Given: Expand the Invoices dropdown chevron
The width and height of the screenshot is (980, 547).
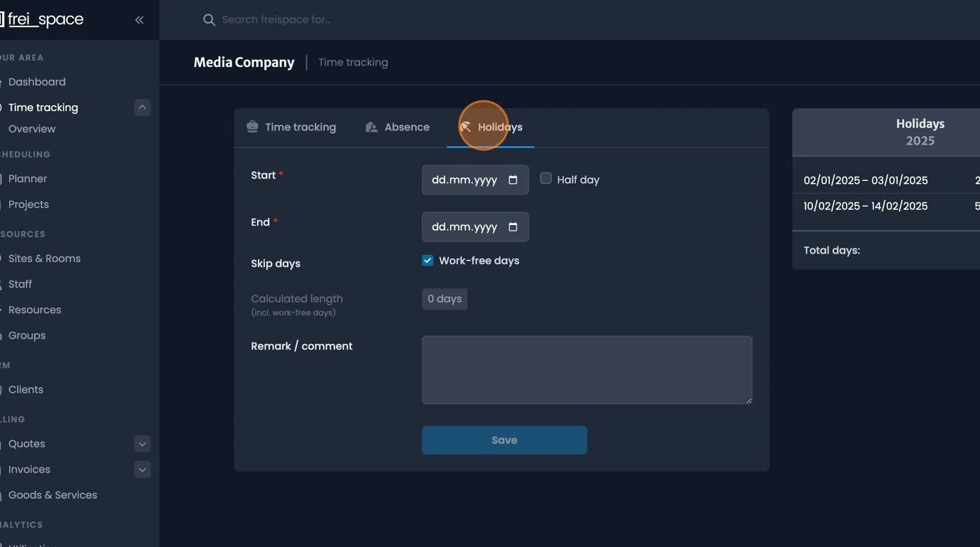Looking at the screenshot, I should coord(142,469).
